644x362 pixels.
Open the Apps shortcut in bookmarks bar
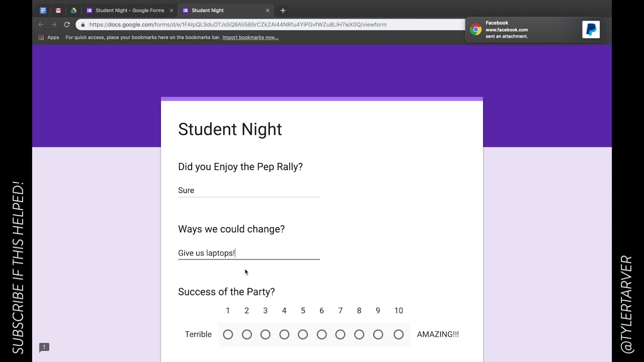coord(49,37)
